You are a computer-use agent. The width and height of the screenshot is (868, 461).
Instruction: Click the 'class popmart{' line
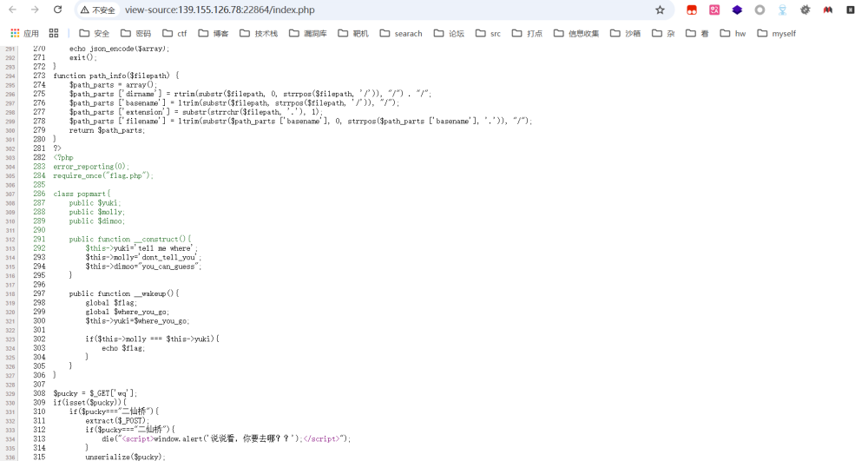82,194
